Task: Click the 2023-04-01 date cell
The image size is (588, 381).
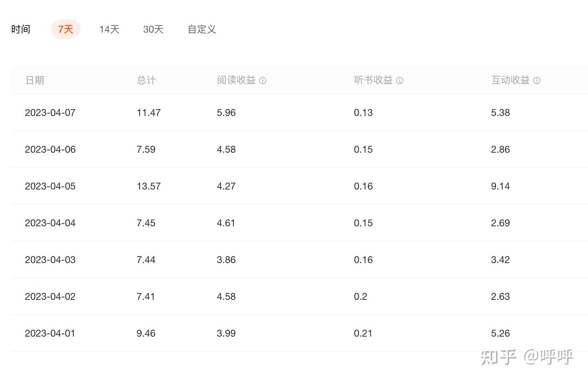Action: [50, 334]
